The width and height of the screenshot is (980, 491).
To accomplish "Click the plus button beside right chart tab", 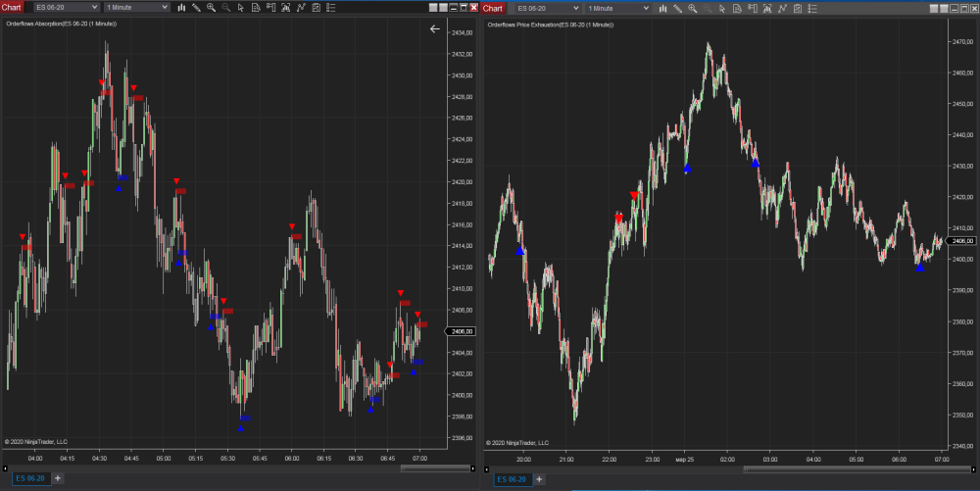I will click(542, 479).
